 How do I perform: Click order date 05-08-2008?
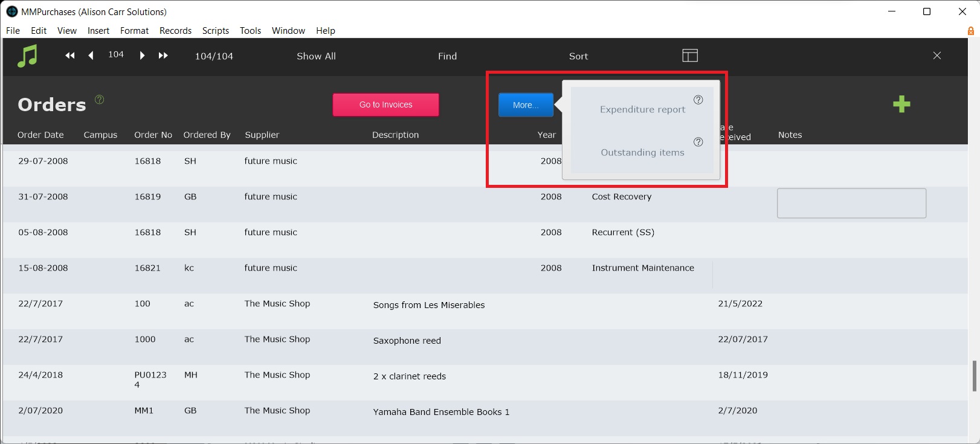tap(43, 232)
